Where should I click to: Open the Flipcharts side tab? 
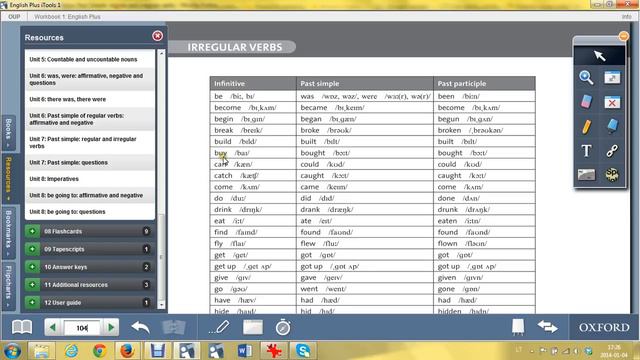[8, 286]
